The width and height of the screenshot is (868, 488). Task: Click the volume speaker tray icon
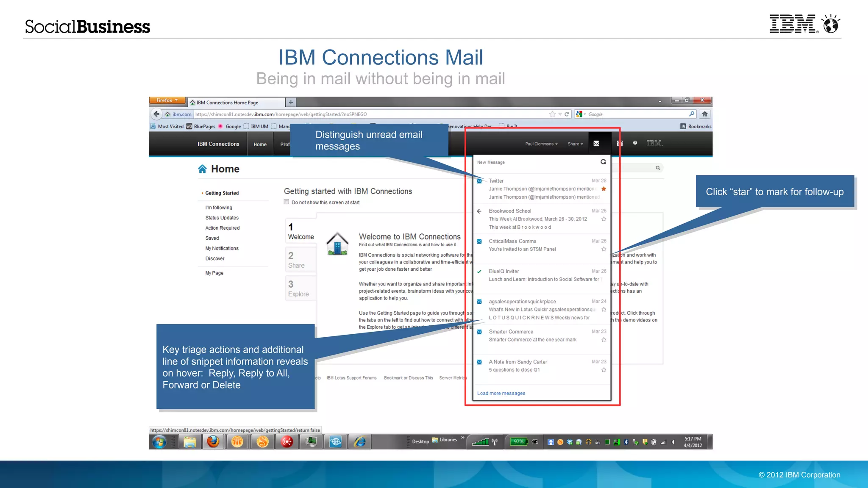click(x=673, y=442)
